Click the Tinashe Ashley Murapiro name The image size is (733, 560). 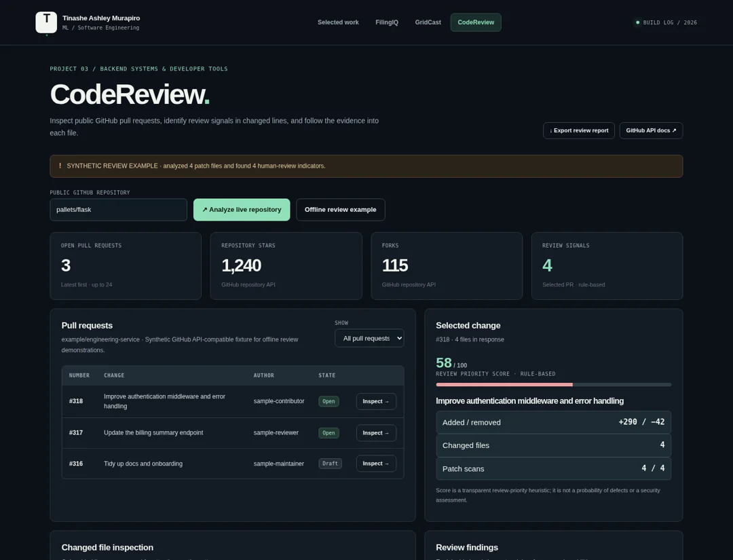[x=101, y=18]
